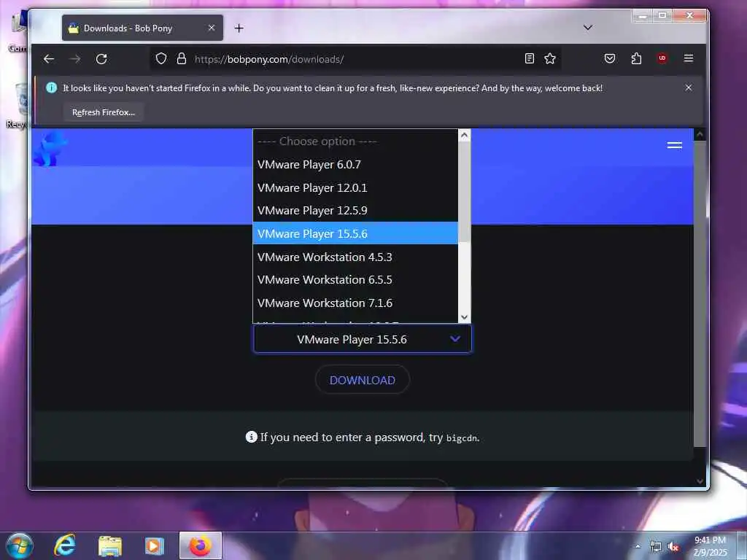This screenshot has width=747, height=560.
Task: Click info icon beside password hint
Action: pyautogui.click(x=251, y=437)
